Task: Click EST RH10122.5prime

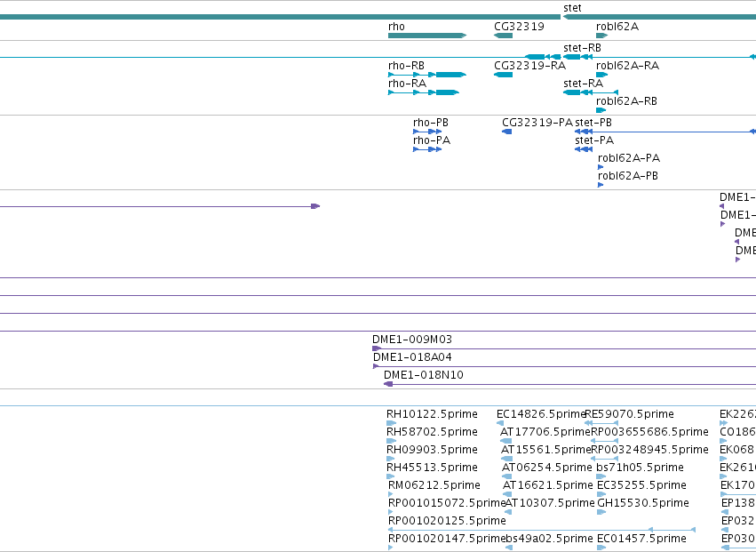Action: coord(391,423)
